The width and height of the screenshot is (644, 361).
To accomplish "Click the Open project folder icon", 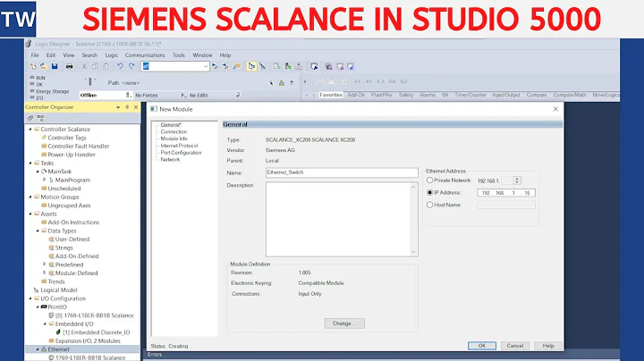I will (x=43, y=66).
